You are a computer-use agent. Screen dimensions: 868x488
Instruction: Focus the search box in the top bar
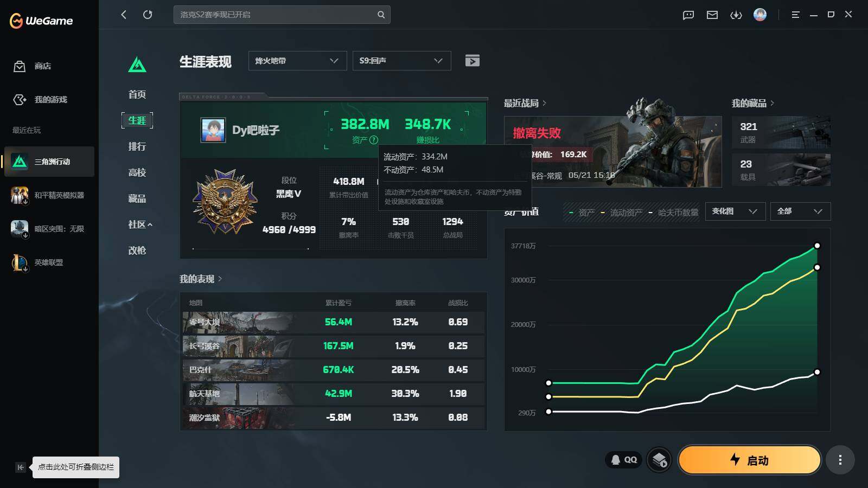click(x=282, y=15)
